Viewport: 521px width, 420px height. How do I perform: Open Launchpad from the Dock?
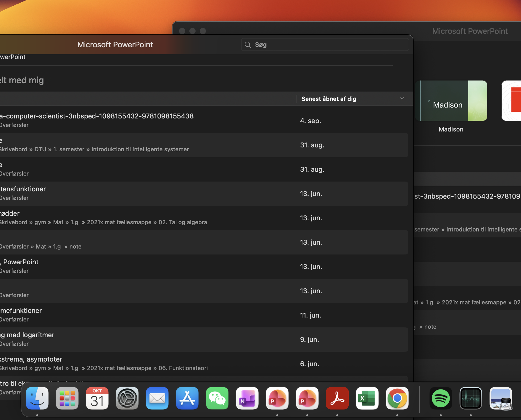(x=67, y=398)
